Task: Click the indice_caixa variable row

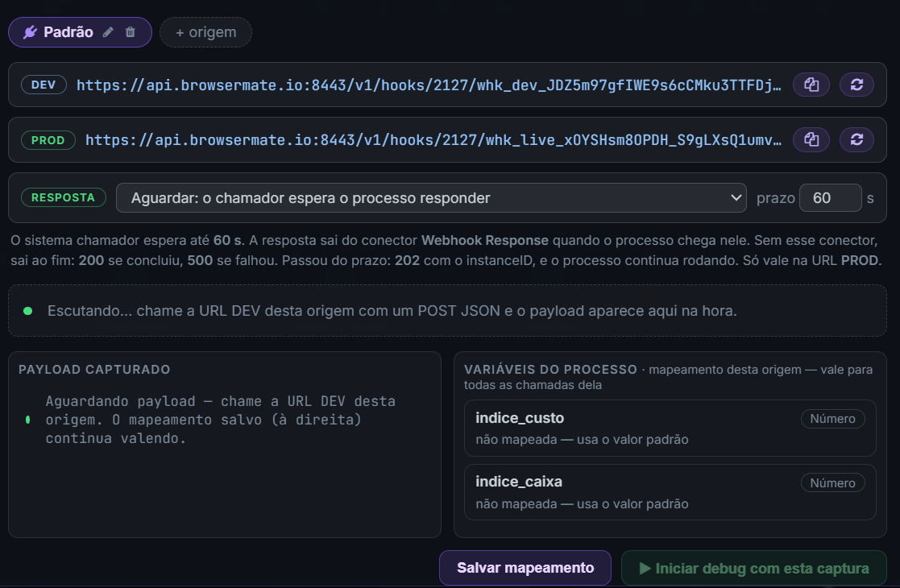Action: tap(670, 492)
